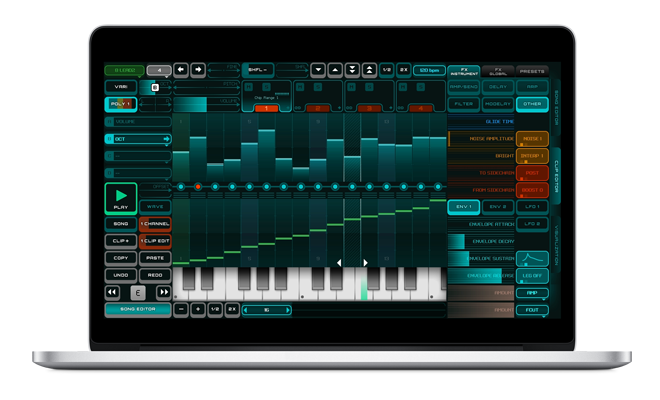Click the single up-arrow transpose button

[x=335, y=70]
